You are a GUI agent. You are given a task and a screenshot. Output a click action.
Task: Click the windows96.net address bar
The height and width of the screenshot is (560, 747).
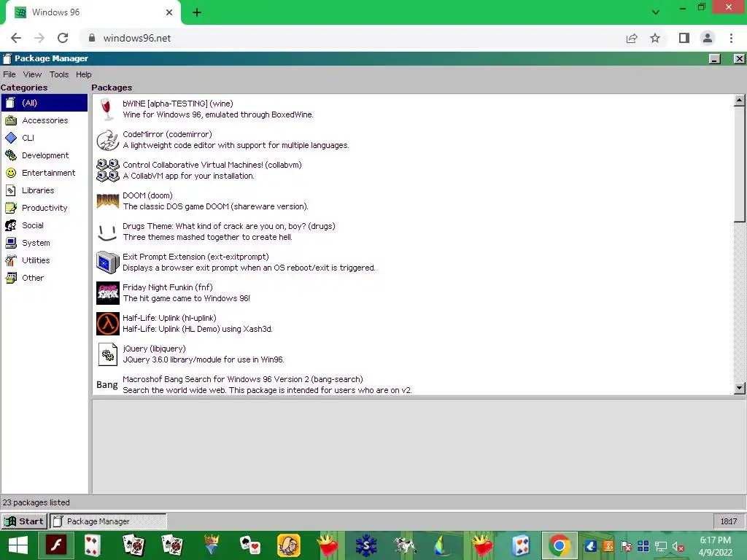352,38
